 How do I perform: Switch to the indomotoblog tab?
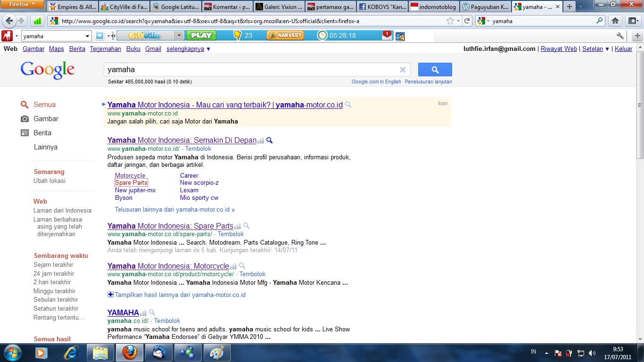433,7
